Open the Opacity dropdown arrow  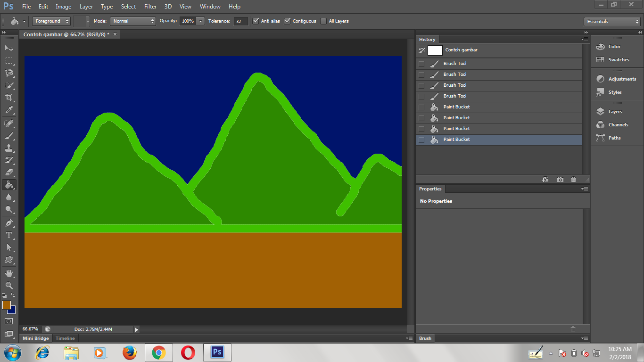coord(200,21)
